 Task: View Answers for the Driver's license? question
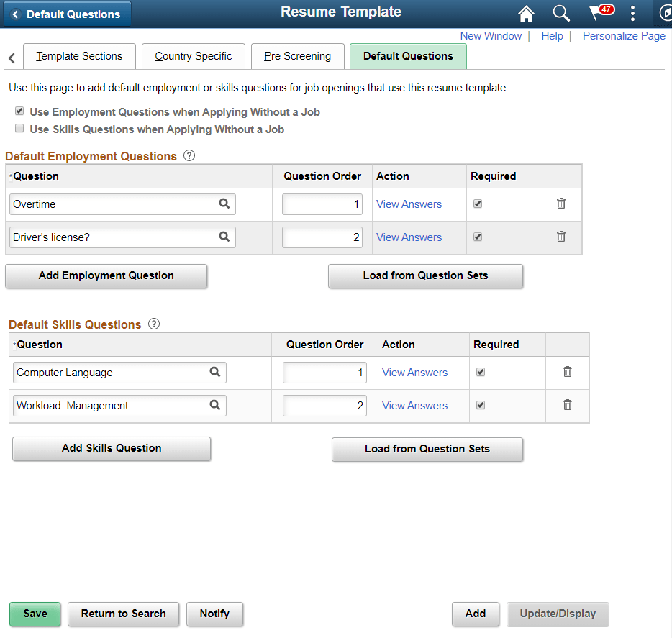pyautogui.click(x=409, y=237)
